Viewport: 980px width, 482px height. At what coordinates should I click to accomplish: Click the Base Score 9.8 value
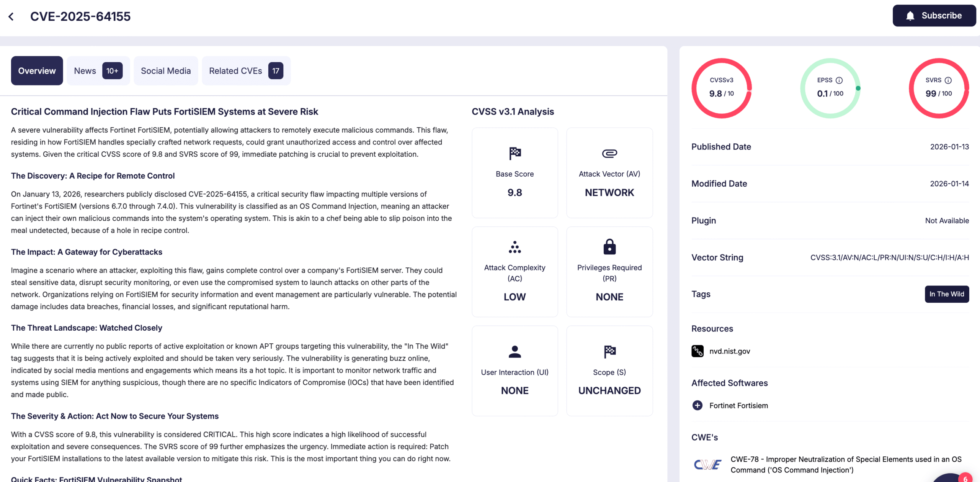point(515,193)
